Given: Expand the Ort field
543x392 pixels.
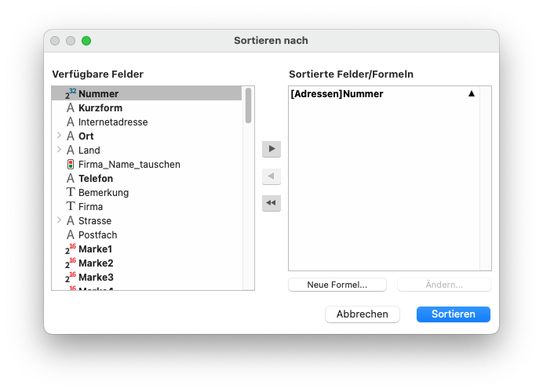Looking at the screenshot, I should (59, 136).
